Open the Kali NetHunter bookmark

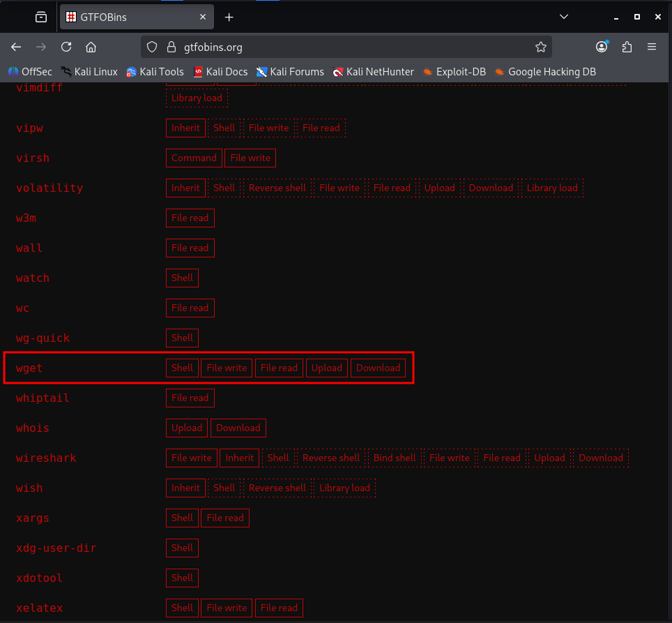click(373, 72)
